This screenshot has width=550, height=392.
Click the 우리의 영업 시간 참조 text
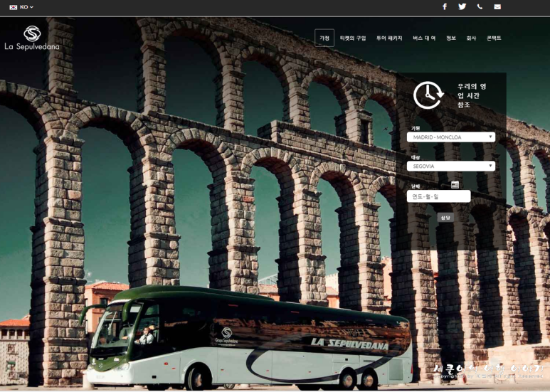[x=472, y=95]
